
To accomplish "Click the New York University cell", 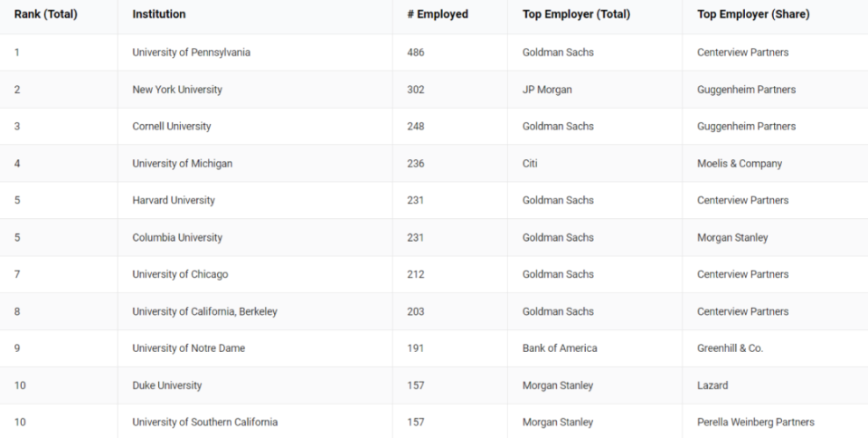I will (177, 90).
